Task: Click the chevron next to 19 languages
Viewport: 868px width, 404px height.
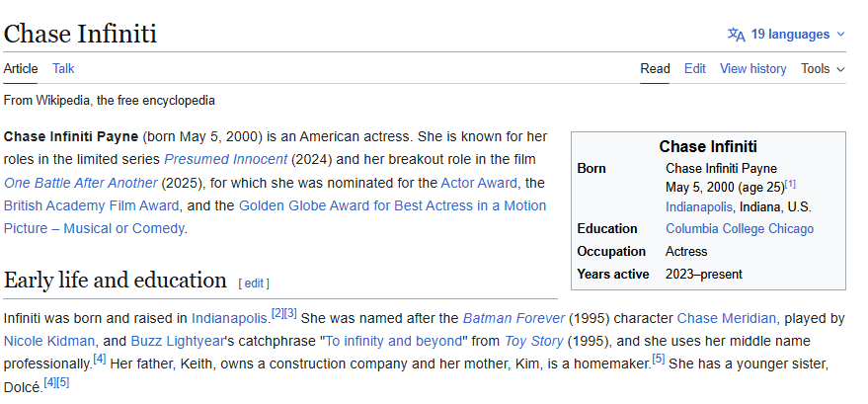Action: point(841,35)
